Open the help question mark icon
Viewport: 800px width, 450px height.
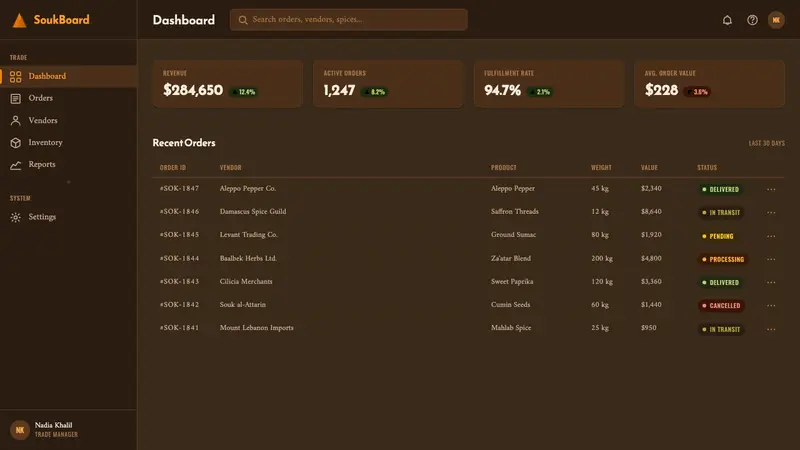752,20
